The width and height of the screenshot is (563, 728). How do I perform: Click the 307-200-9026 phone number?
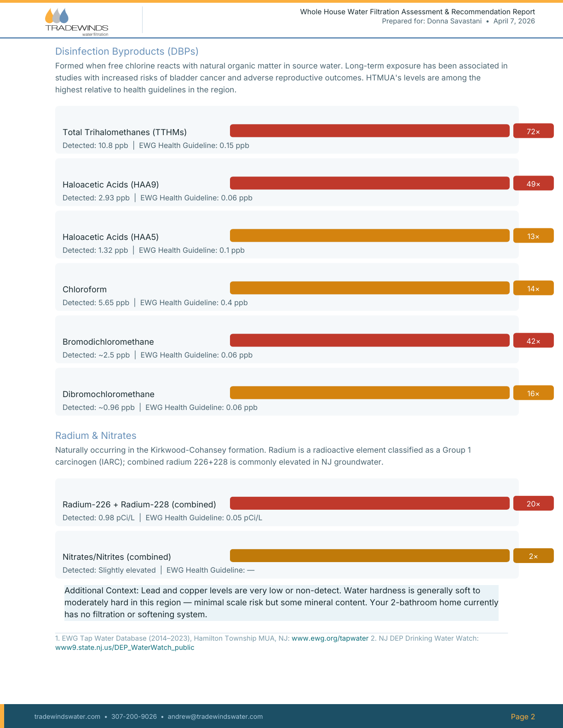(134, 717)
